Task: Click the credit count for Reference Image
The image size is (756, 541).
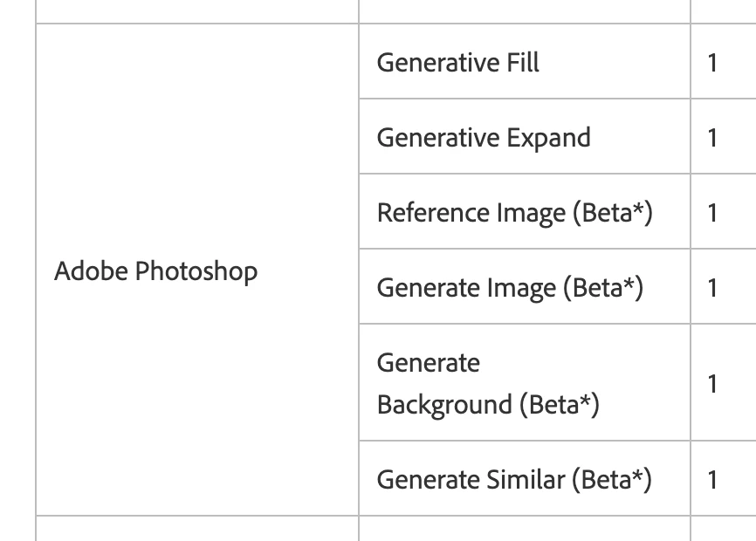Action: [712, 214]
